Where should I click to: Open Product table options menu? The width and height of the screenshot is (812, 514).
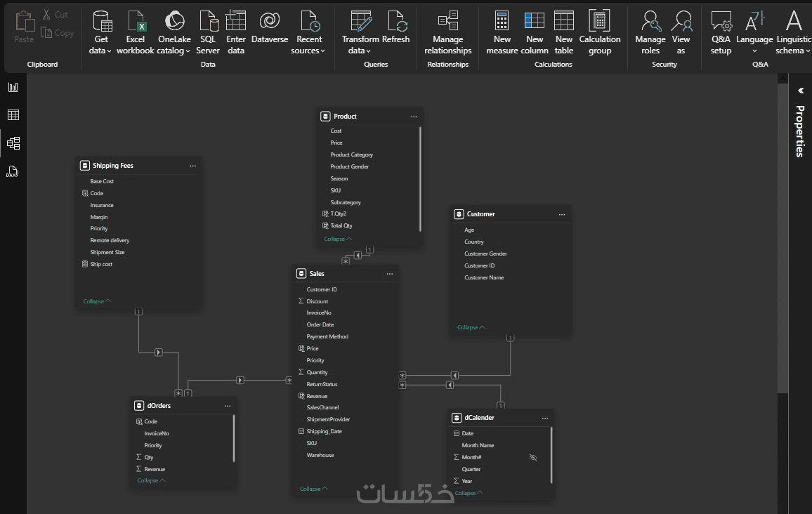click(x=414, y=117)
